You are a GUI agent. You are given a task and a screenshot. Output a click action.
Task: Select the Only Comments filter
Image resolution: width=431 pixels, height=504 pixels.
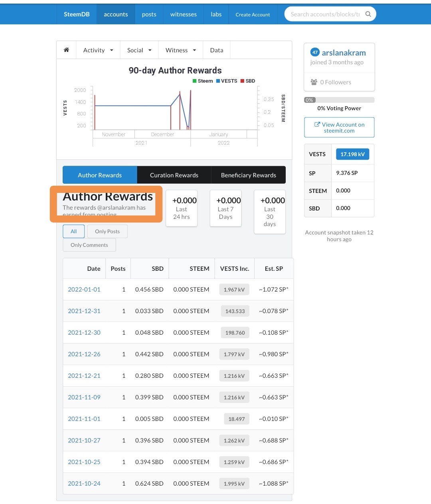tap(89, 245)
